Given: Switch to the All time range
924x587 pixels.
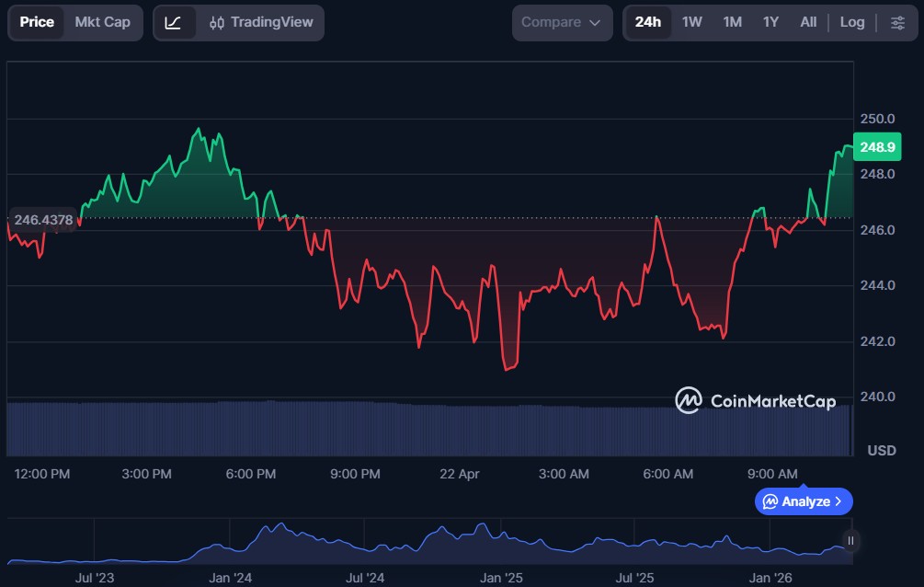Looking at the screenshot, I should coord(808,21).
